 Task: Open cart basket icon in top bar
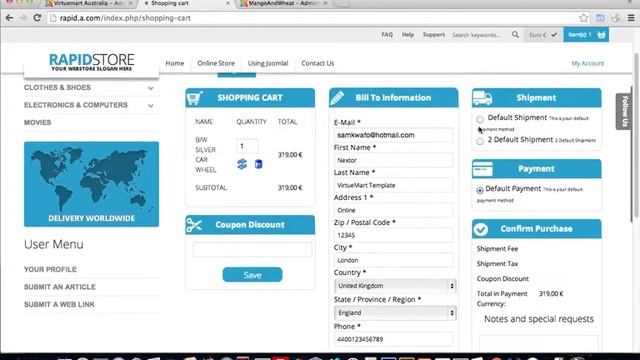tap(601, 35)
